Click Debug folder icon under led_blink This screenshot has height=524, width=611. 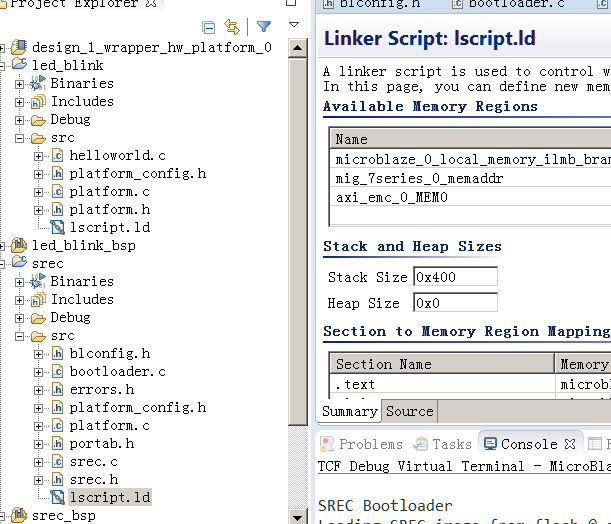point(38,120)
